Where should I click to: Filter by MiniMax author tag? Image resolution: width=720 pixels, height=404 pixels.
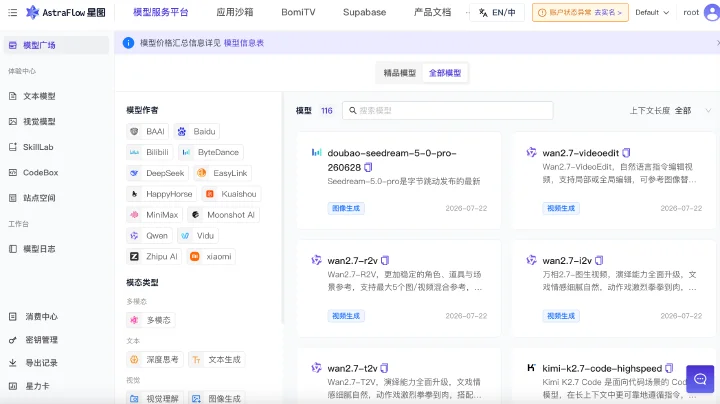pyautogui.click(x=154, y=215)
